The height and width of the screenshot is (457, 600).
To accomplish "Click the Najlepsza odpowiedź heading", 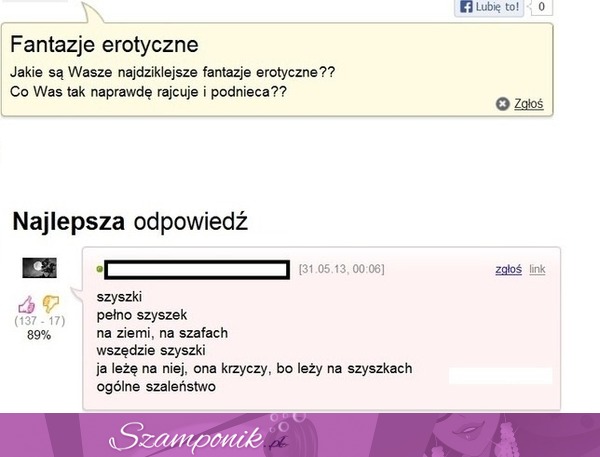I will pyautogui.click(x=130, y=222).
